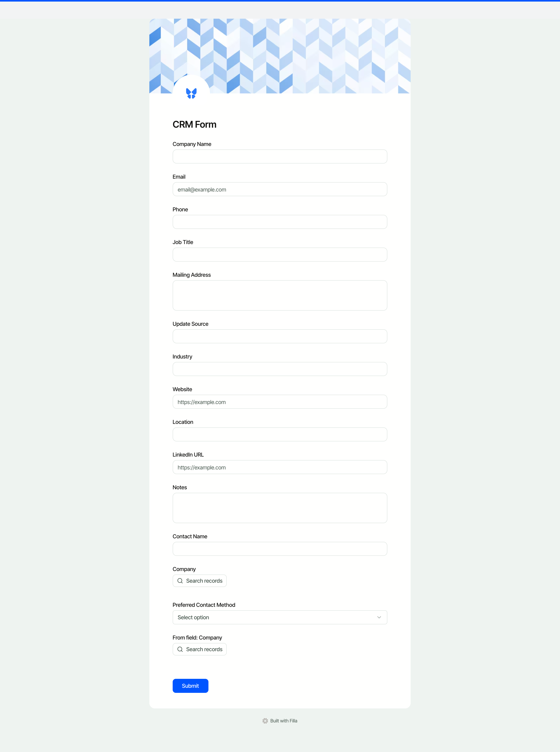560x752 pixels.
Task: Click the Filla flower logo icon
Action: pos(265,721)
